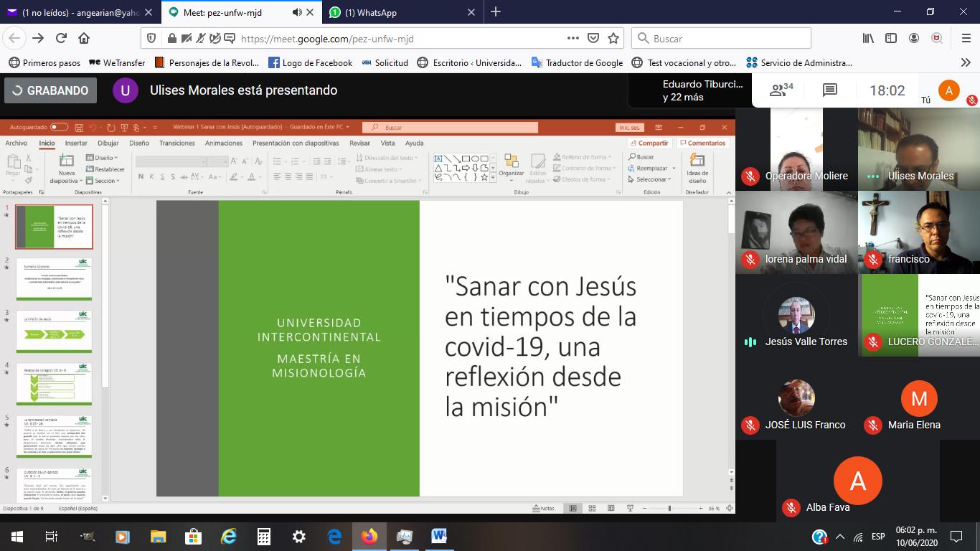Open the Firefox page actions menu

(573, 39)
